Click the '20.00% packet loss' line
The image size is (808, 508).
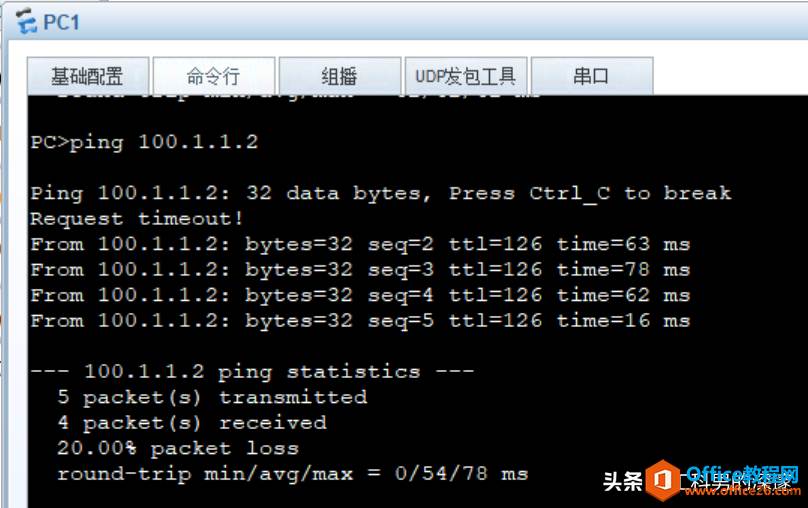coord(178,448)
